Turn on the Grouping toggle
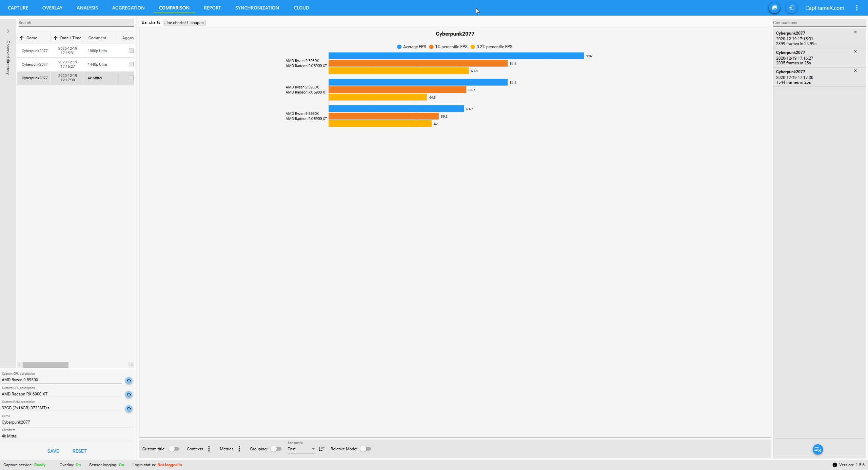 click(x=276, y=449)
